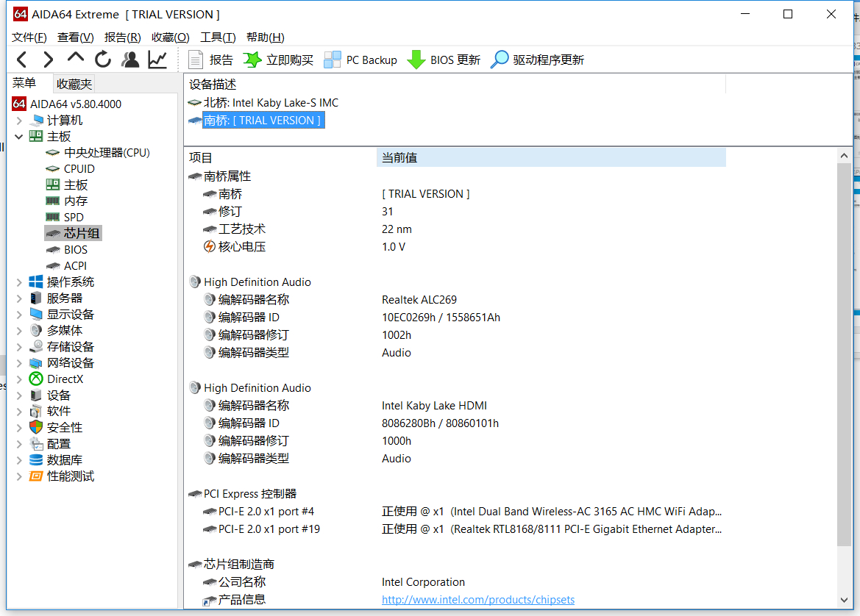Expand the 计算机 tree node

19,121
